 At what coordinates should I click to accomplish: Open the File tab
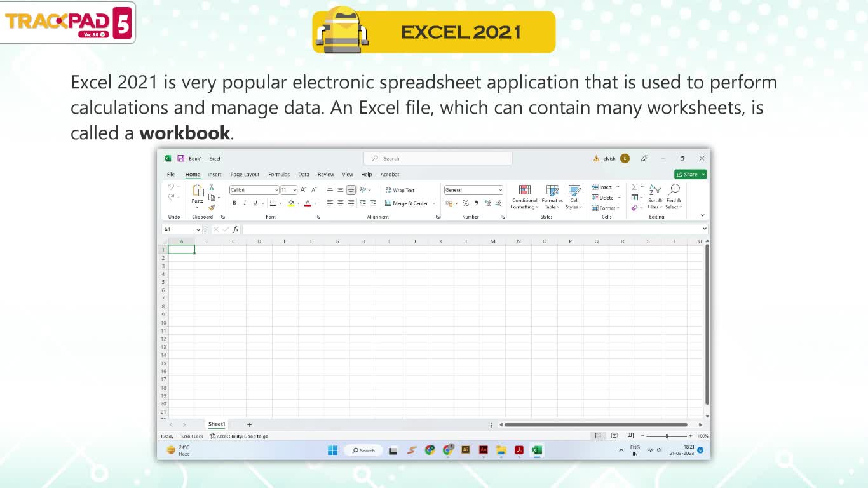coord(171,174)
